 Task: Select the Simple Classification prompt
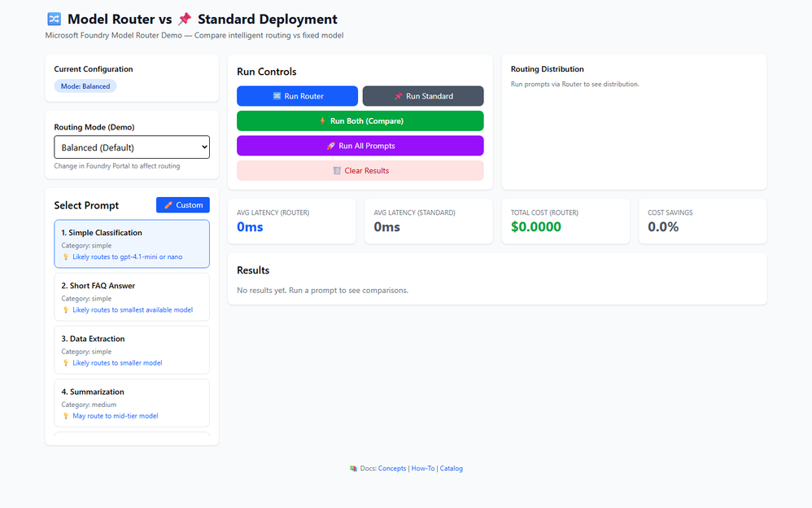132,243
